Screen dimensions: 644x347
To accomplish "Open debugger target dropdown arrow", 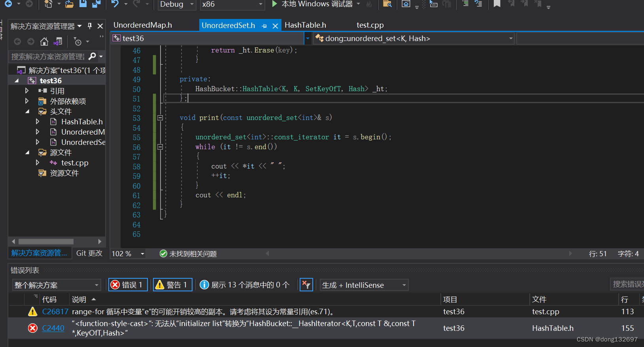I will coord(359,4).
